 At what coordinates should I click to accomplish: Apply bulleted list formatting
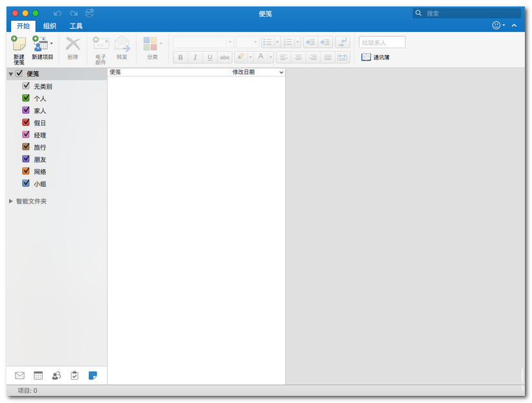click(x=268, y=42)
